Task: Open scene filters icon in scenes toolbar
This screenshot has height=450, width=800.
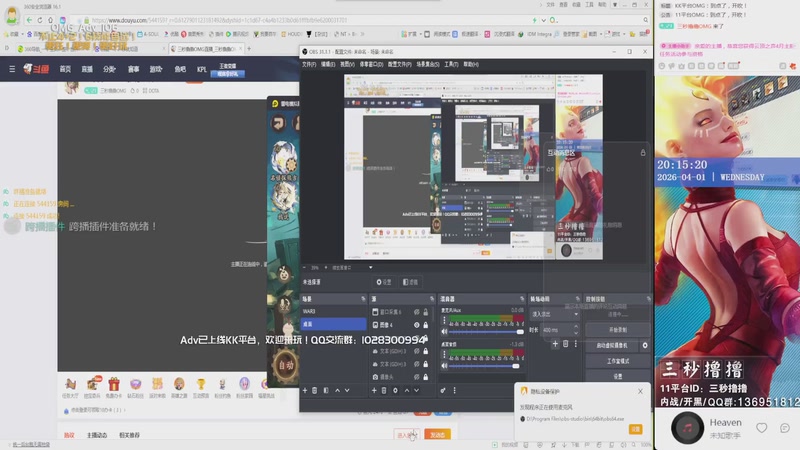Action: pyautogui.click(x=326, y=390)
